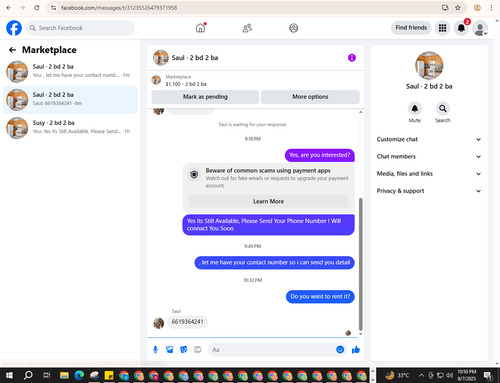Click the 6619364241 message bubble
The width and height of the screenshot is (500, 383).
pos(187,322)
